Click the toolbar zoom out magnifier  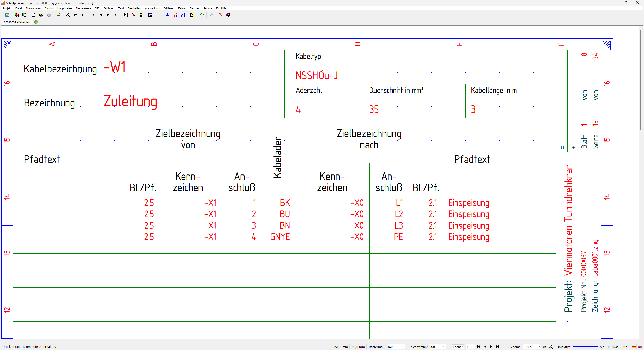75,15
